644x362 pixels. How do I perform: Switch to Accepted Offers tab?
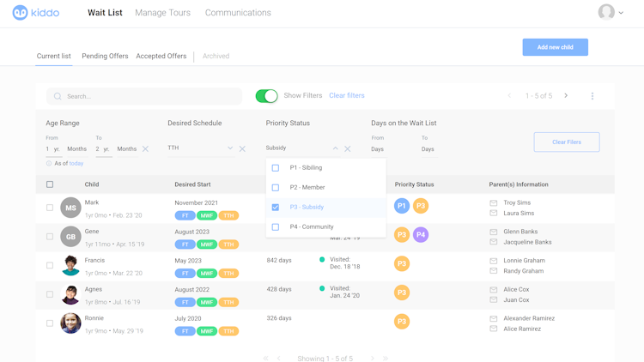[x=161, y=56]
